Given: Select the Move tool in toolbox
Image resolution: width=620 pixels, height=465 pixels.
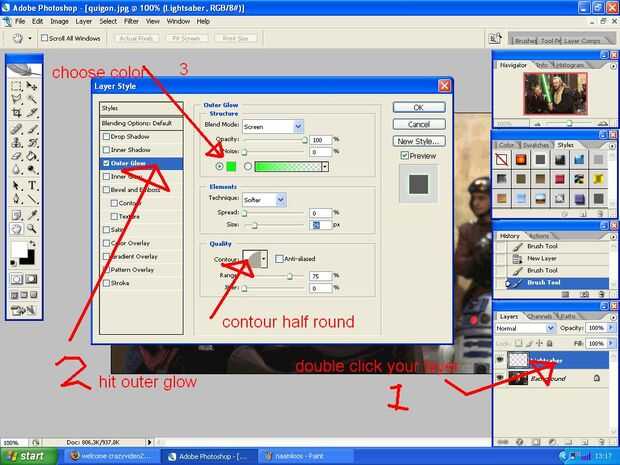Looking at the screenshot, I should tap(32, 86).
